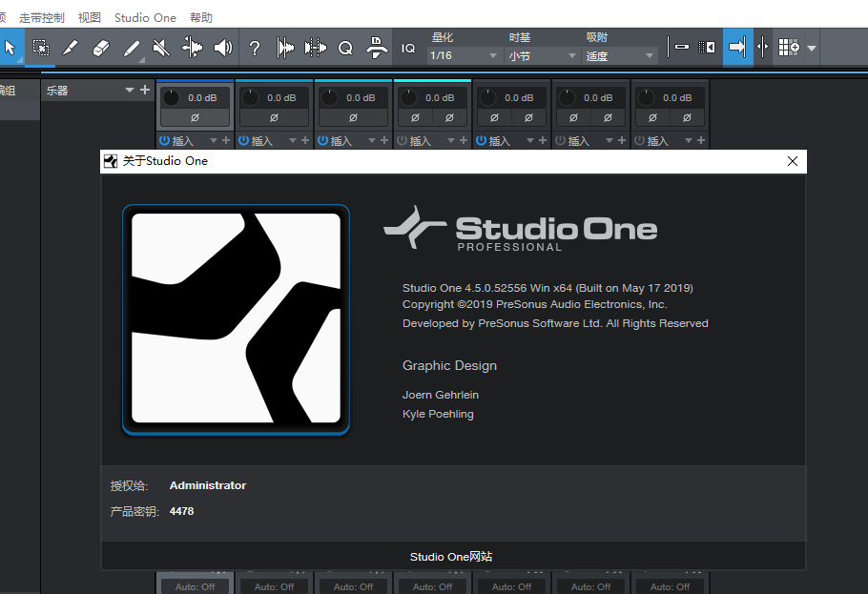Select the Arrow tool in the toolbar
The width and height of the screenshot is (868, 594).
[10, 48]
